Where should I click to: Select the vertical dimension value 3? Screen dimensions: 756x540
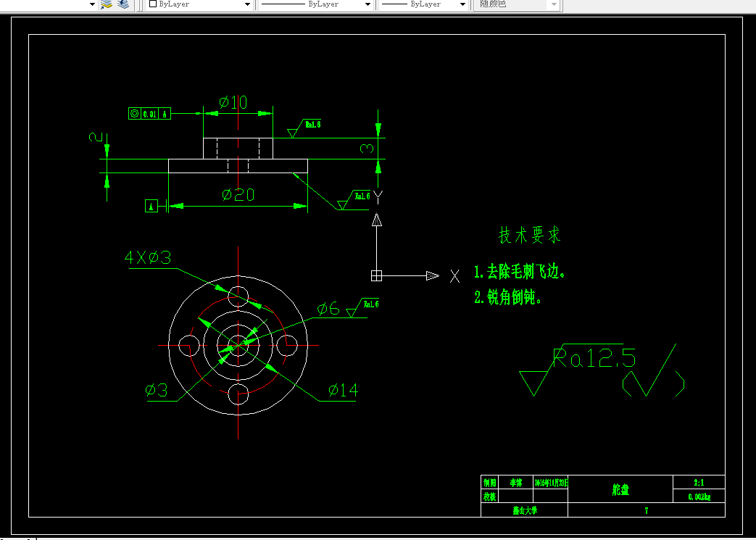point(367,149)
